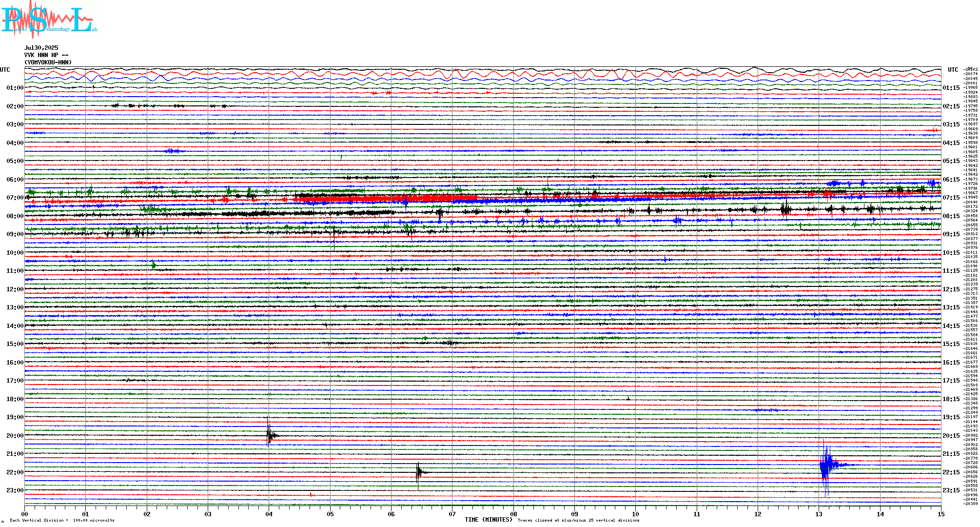Click the '21:00' hour label
This screenshot has height=527, width=980.
click(15, 454)
